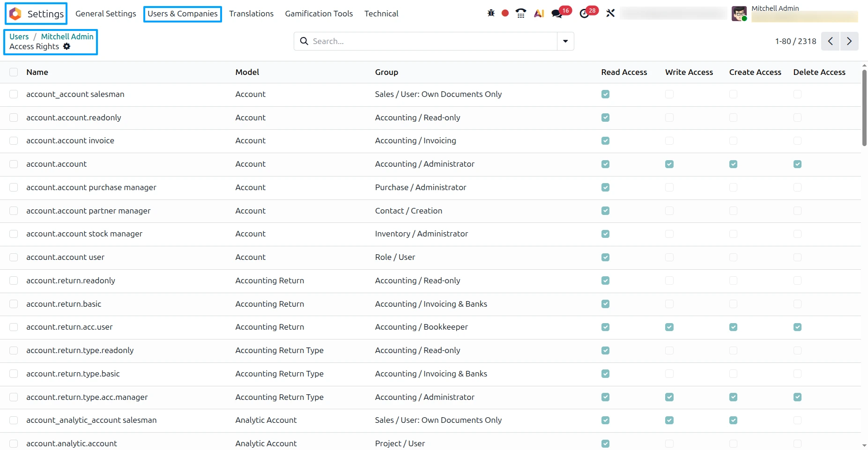Image resolution: width=868 pixels, height=450 pixels.
Task: Open the debug bug icon menu
Action: 491,13
